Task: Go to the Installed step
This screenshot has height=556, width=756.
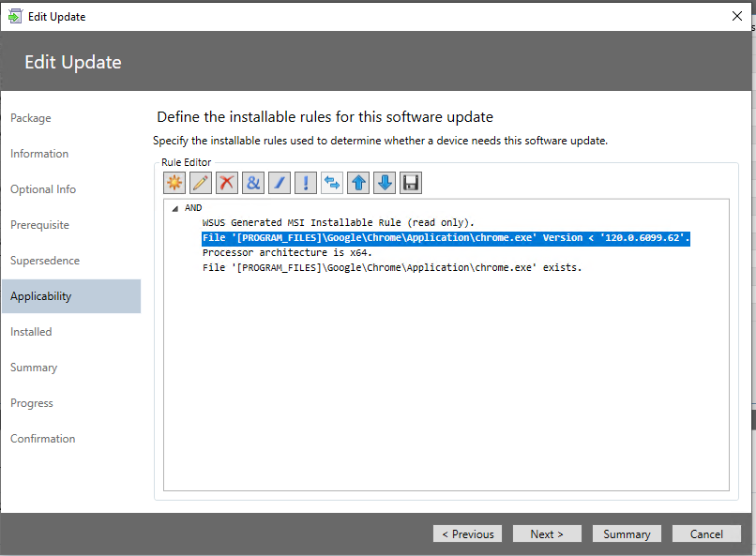Action: coord(31,332)
